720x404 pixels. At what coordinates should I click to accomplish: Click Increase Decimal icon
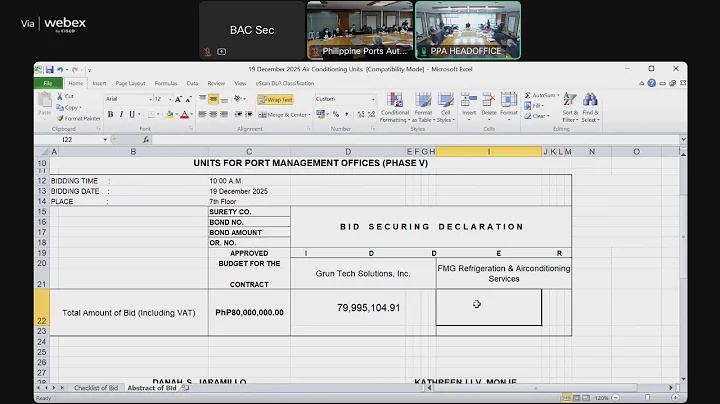click(x=361, y=114)
